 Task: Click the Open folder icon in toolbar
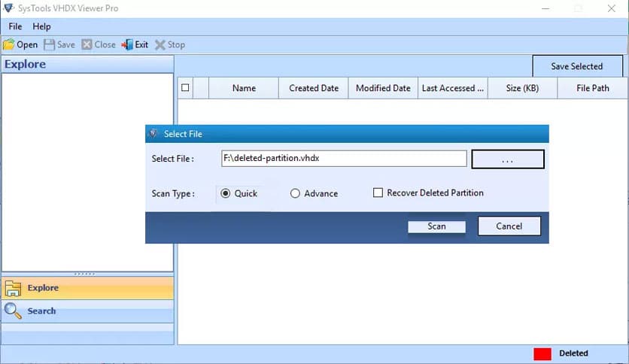8,44
